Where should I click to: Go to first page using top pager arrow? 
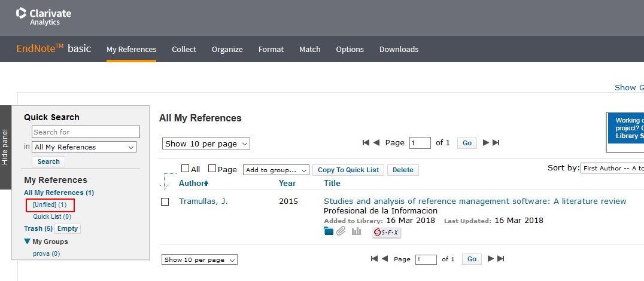[366, 143]
